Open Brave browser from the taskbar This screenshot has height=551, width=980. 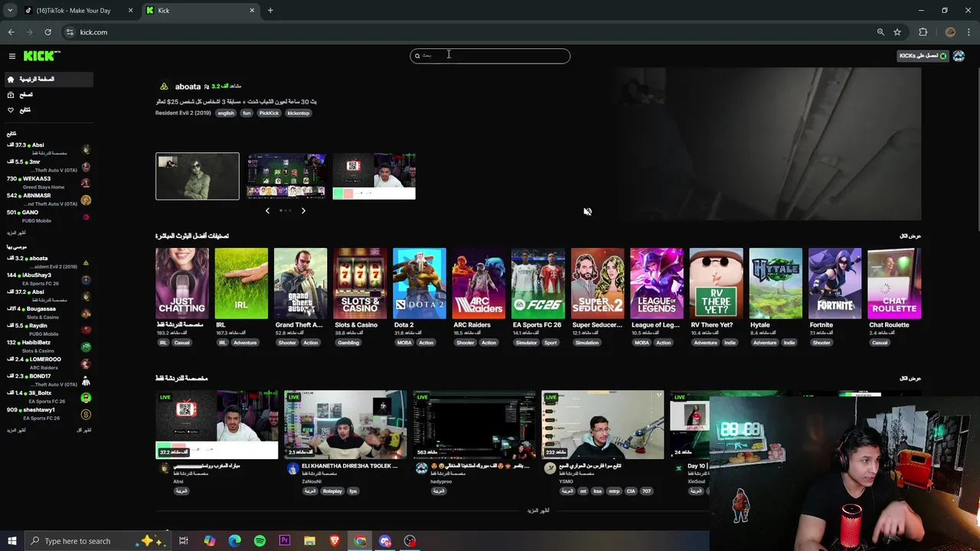coord(335,541)
